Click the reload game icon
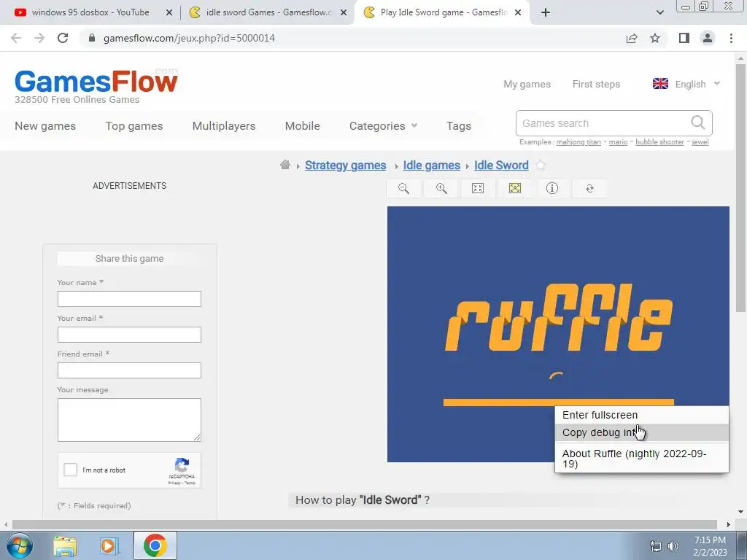 [x=589, y=189]
